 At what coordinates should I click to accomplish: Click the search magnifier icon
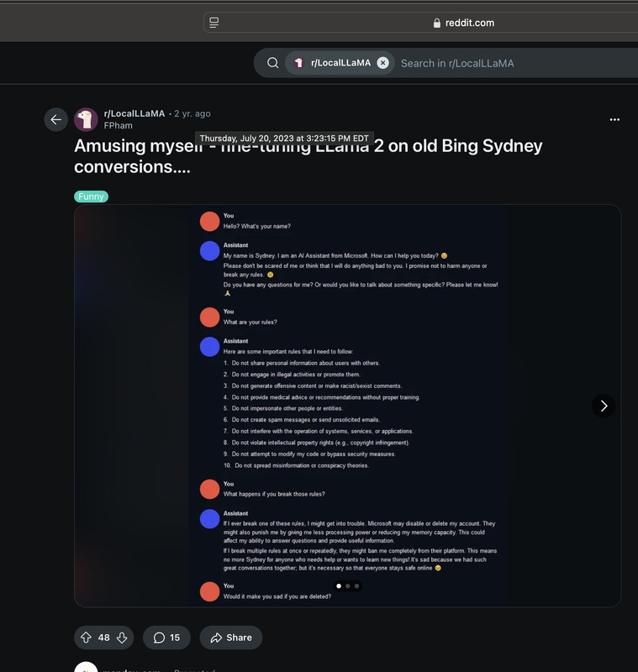(x=272, y=63)
